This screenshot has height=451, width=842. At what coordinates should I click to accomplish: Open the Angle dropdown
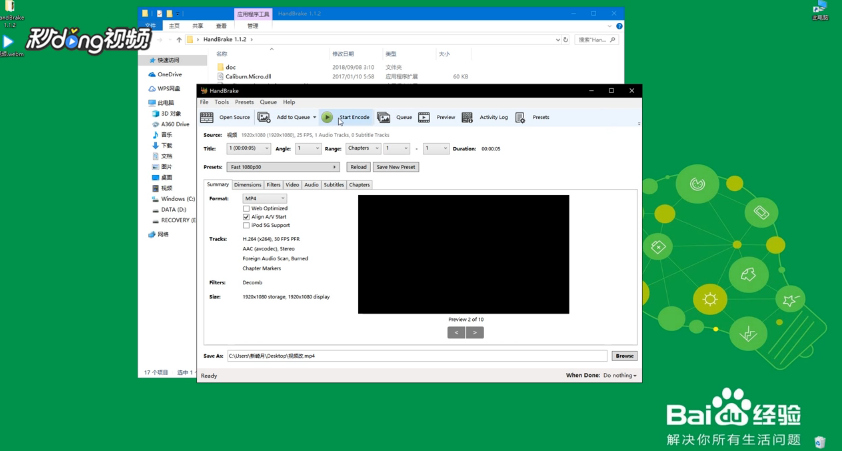click(x=308, y=149)
